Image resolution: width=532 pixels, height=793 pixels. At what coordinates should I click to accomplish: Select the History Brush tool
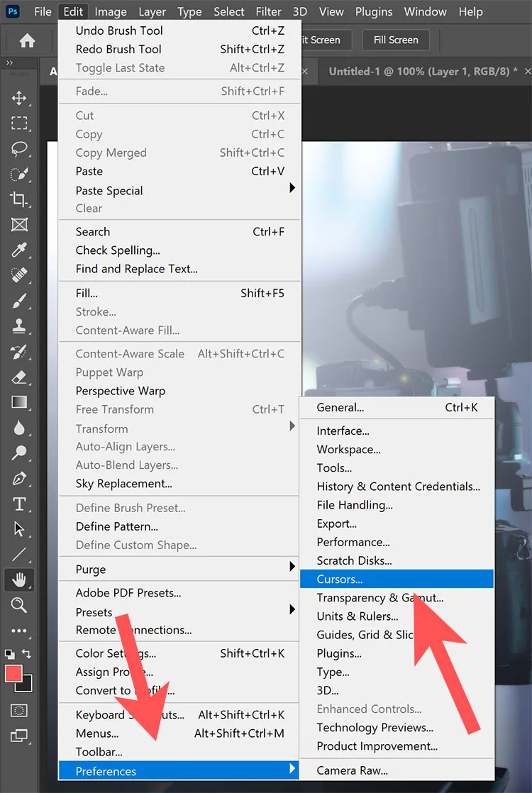[x=19, y=352]
